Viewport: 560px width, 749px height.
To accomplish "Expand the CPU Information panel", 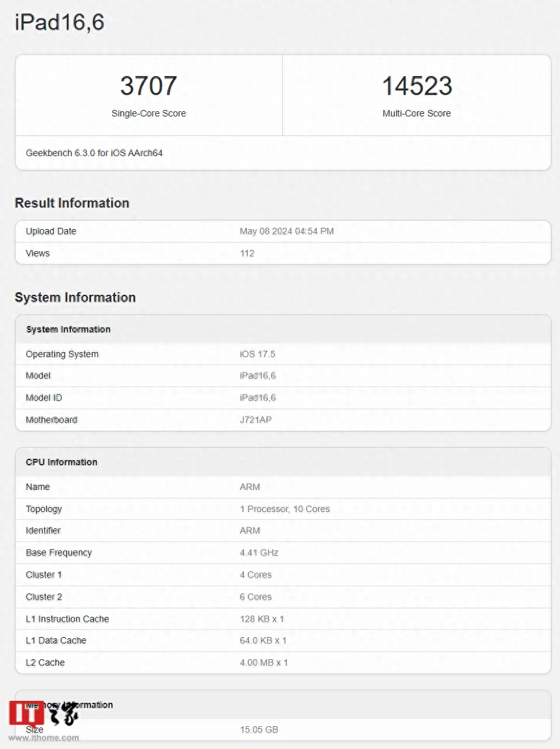I will coord(62,462).
